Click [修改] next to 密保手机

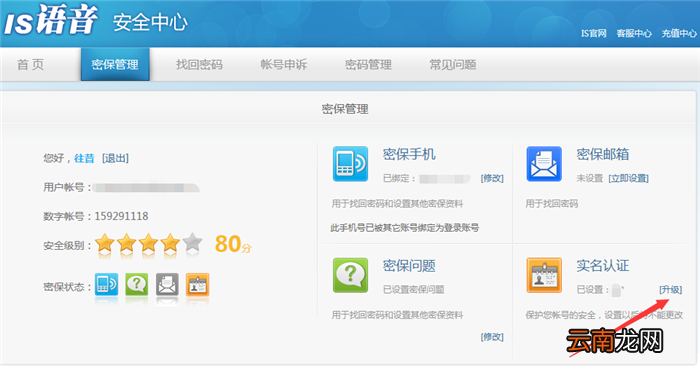(492, 178)
